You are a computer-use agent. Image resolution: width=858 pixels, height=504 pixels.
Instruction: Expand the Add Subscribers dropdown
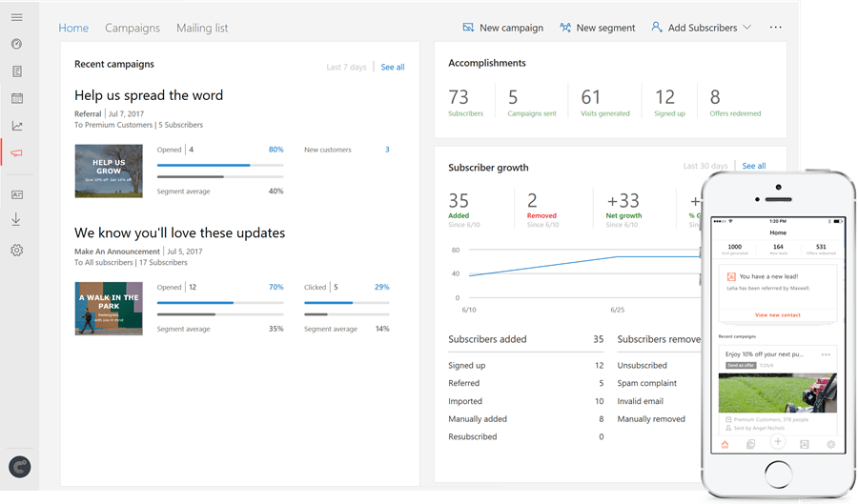(701, 28)
